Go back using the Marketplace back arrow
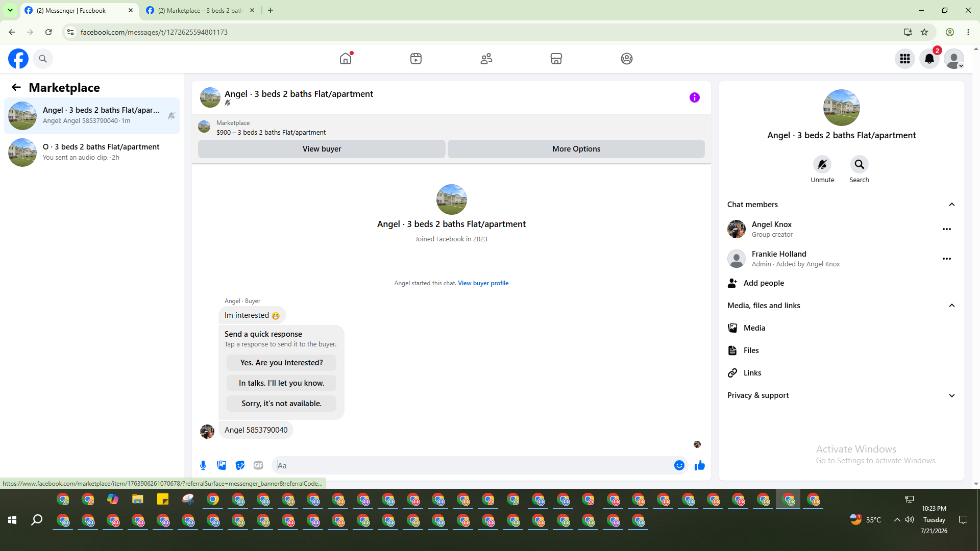The width and height of the screenshot is (980, 551). coord(16,88)
